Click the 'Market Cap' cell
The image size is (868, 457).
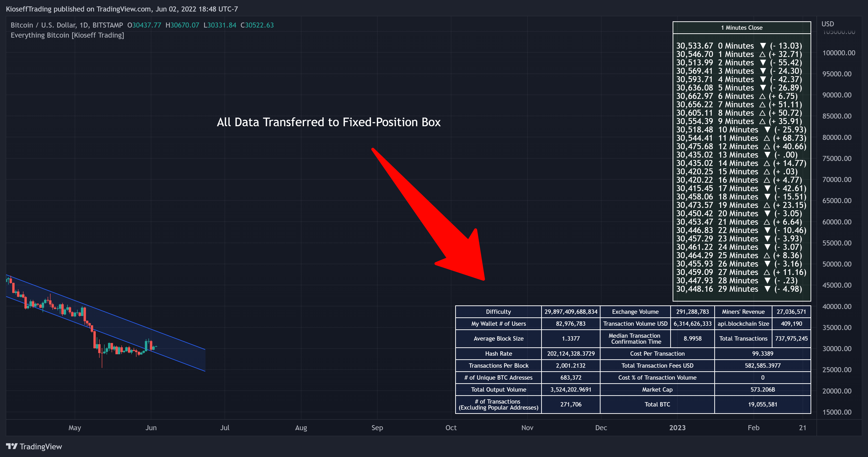coord(657,390)
